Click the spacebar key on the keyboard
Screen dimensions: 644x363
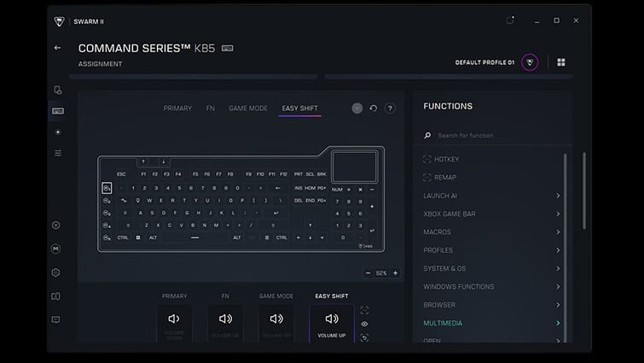pos(194,237)
